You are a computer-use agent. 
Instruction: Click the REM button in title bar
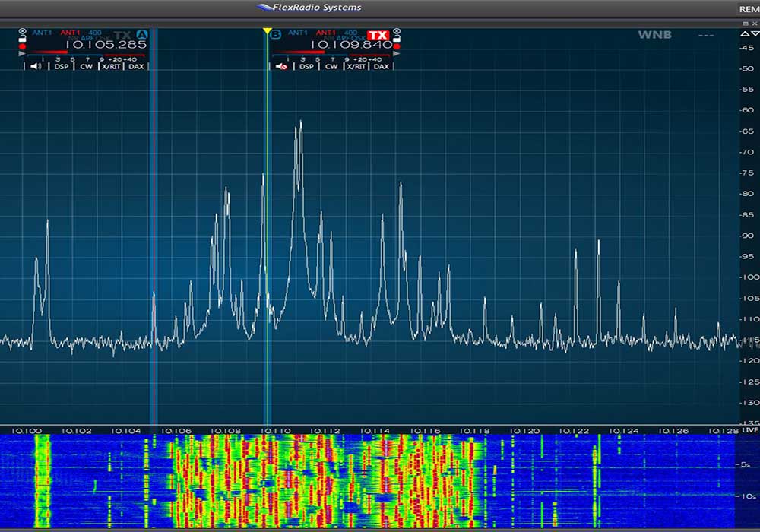[x=749, y=9]
